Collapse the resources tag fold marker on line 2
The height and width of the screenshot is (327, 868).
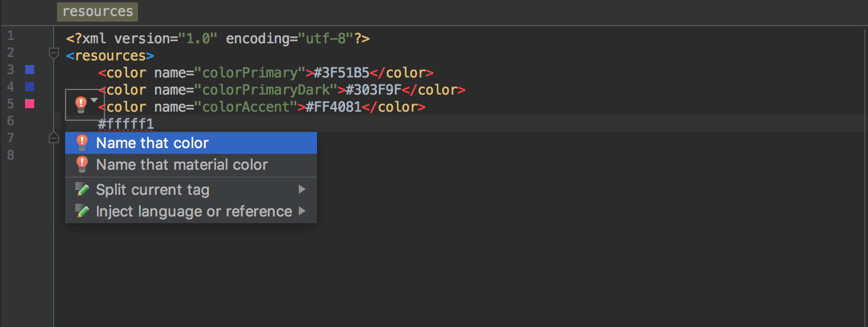click(54, 54)
